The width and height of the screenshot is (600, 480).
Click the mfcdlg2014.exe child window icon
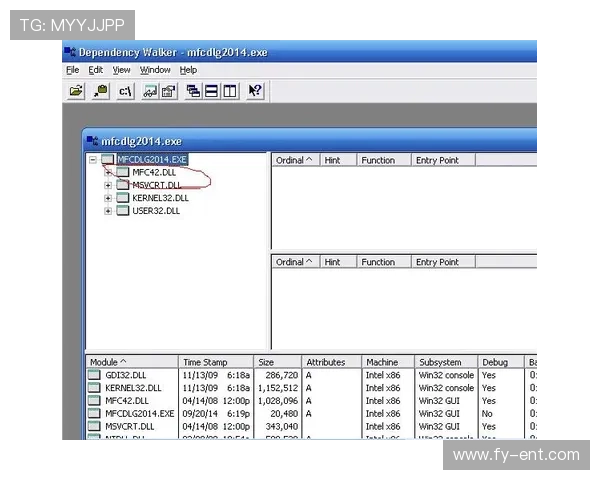[x=92, y=141]
